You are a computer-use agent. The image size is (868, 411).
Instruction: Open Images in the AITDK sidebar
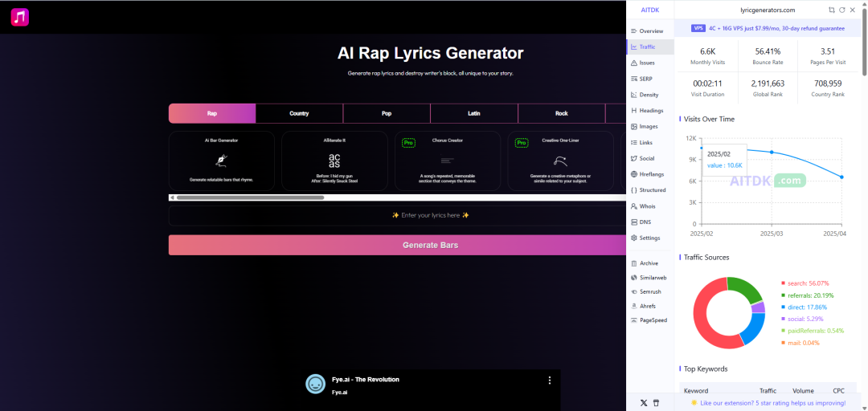[650, 127]
